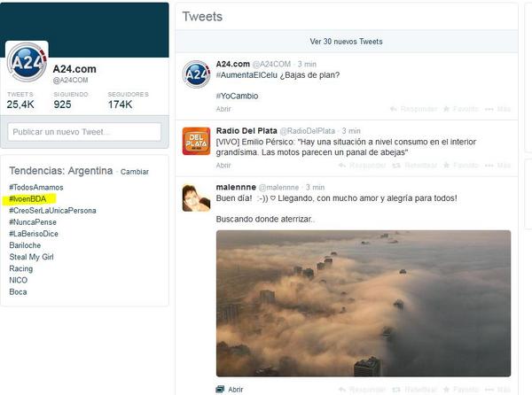This screenshot has height=395, width=532.
Task: Retweet the Radio Del Plata tweet
Action: pyautogui.click(x=414, y=165)
